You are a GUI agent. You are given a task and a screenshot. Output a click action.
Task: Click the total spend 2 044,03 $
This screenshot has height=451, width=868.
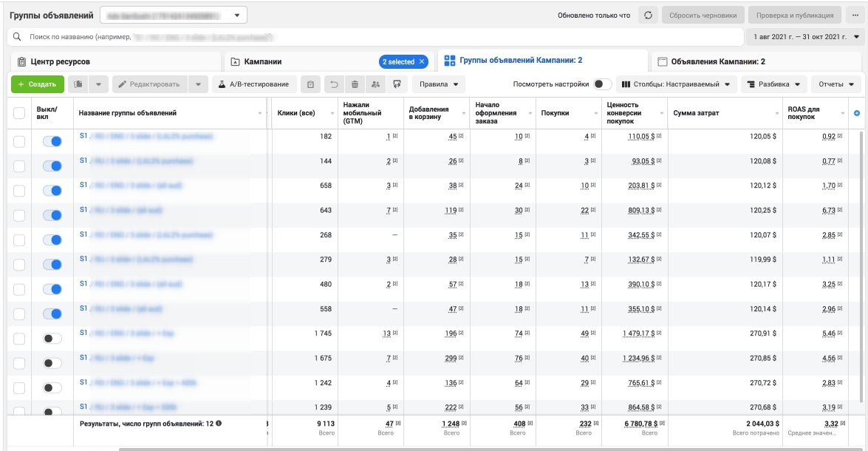point(763,424)
